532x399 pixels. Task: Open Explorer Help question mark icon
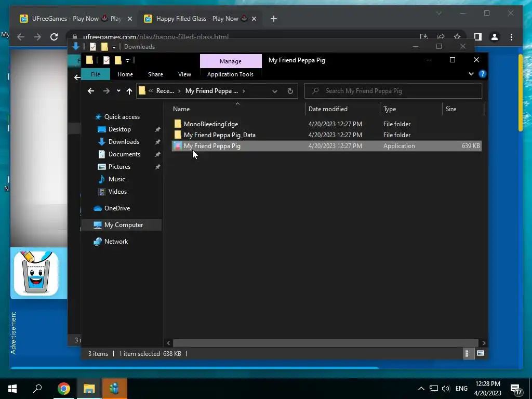coord(482,74)
